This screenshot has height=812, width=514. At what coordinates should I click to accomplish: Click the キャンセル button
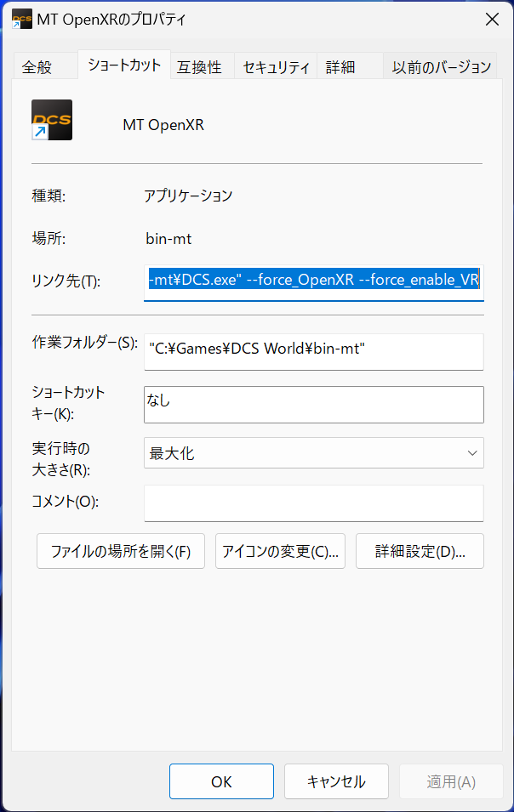click(x=336, y=781)
